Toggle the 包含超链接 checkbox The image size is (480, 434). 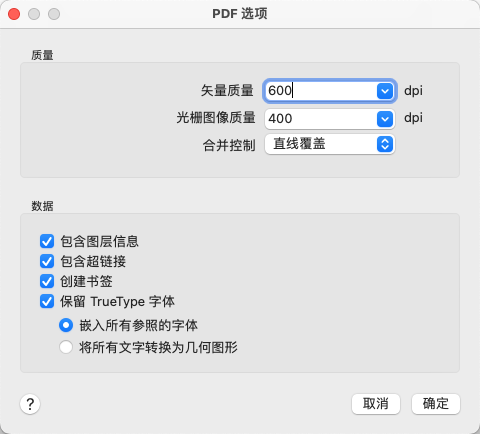click(x=47, y=261)
